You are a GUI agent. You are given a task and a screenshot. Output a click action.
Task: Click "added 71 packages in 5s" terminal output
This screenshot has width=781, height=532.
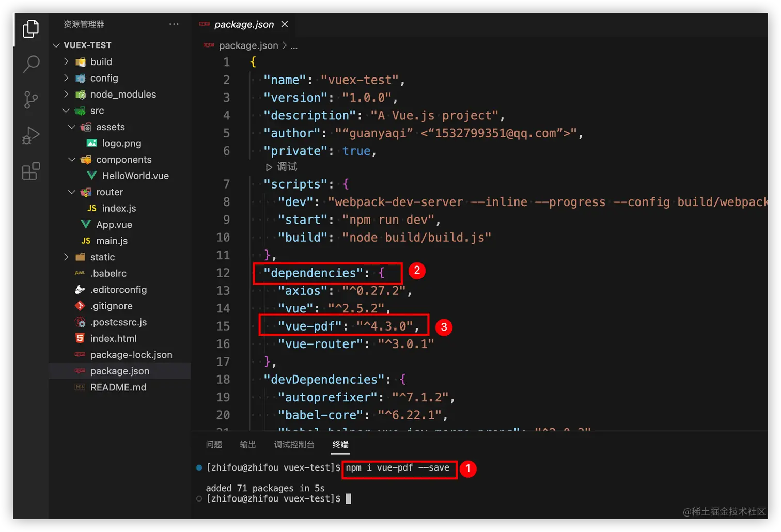(x=265, y=488)
